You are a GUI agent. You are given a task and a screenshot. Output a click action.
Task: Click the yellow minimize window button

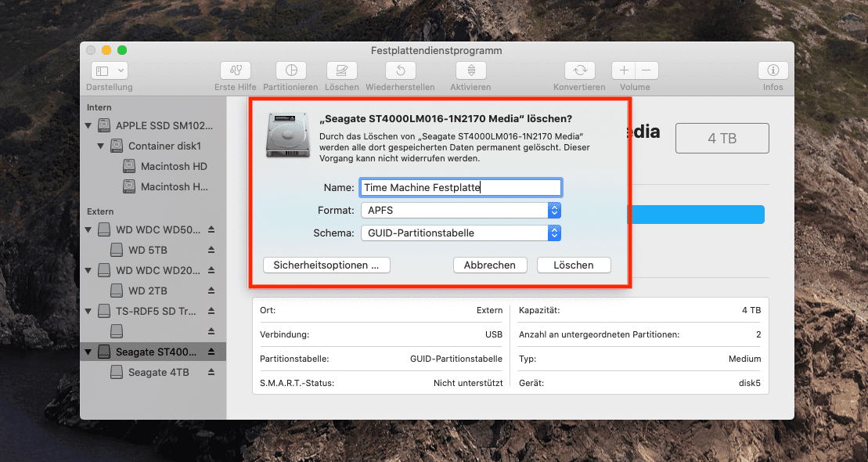(x=106, y=50)
